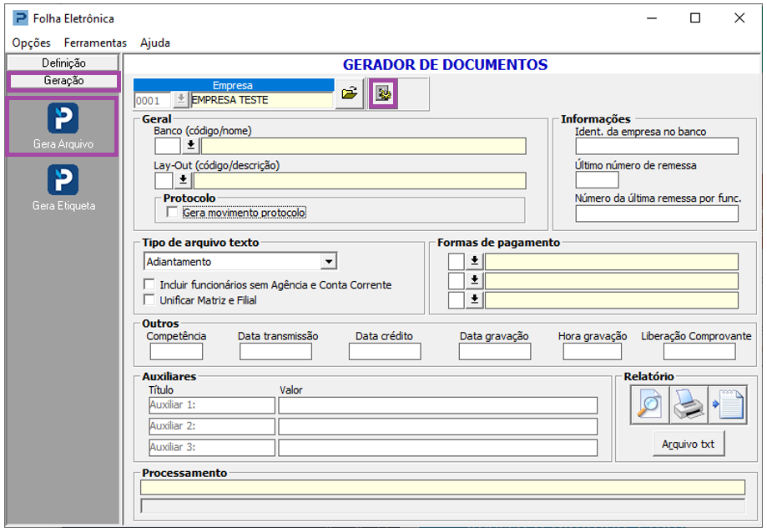Screen dimensions: 767x532
Task: Open the Ferramentas menu
Action: click(95, 43)
